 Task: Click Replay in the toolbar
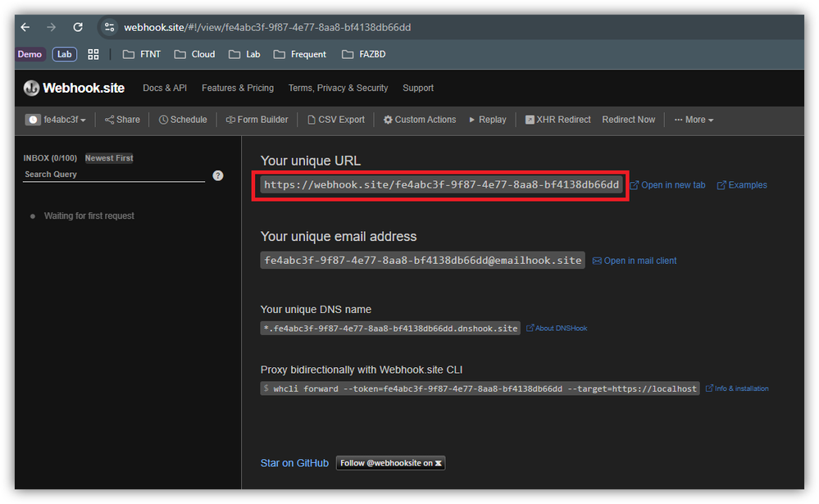coord(487,120)
